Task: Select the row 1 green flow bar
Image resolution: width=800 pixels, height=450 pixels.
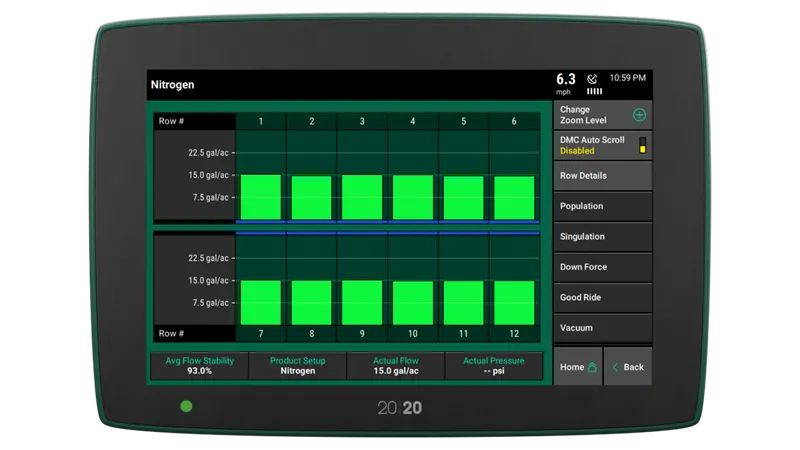Action: pyautogui.click(x=261, y=197)
